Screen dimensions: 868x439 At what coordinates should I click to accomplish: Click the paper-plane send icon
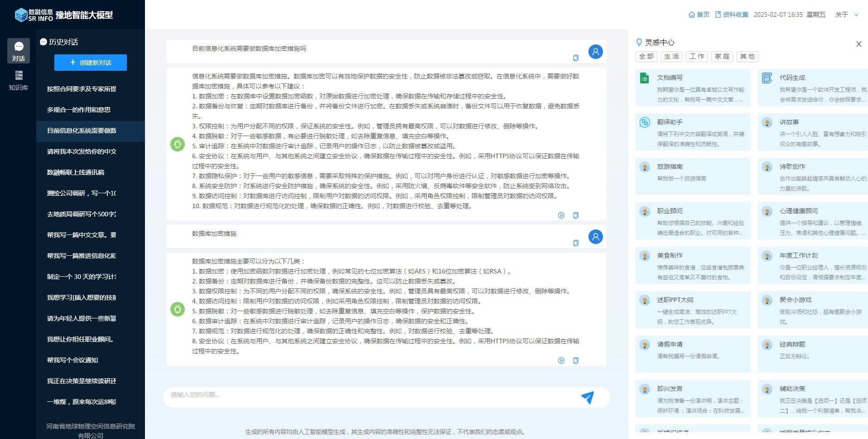(x=587, y=397)
